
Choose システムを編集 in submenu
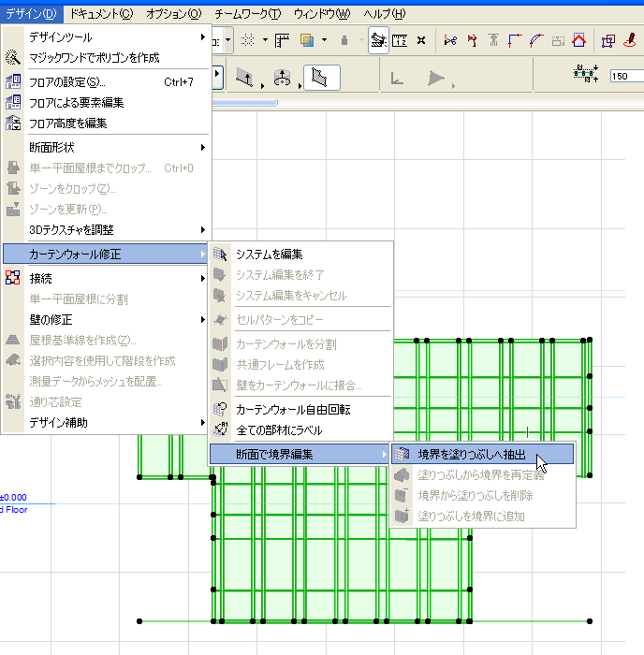pyautogui.click(x=300, y=254)
